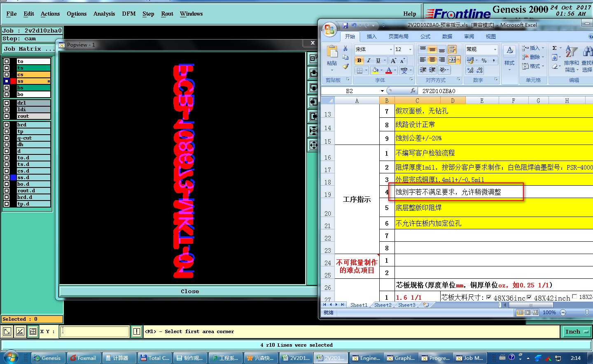Click the Format Painter brush icon
Viewport: 593px width, 364px height.
[346, 66]
